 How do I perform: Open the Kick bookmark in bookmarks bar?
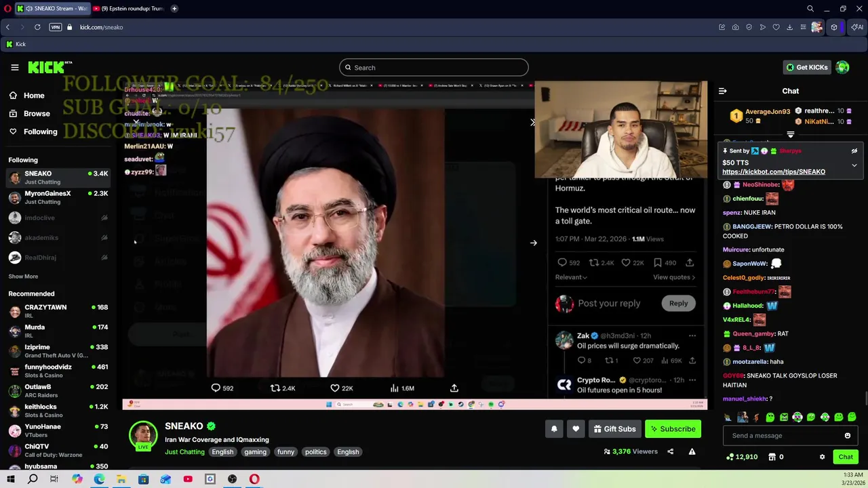tap(16, 44)
